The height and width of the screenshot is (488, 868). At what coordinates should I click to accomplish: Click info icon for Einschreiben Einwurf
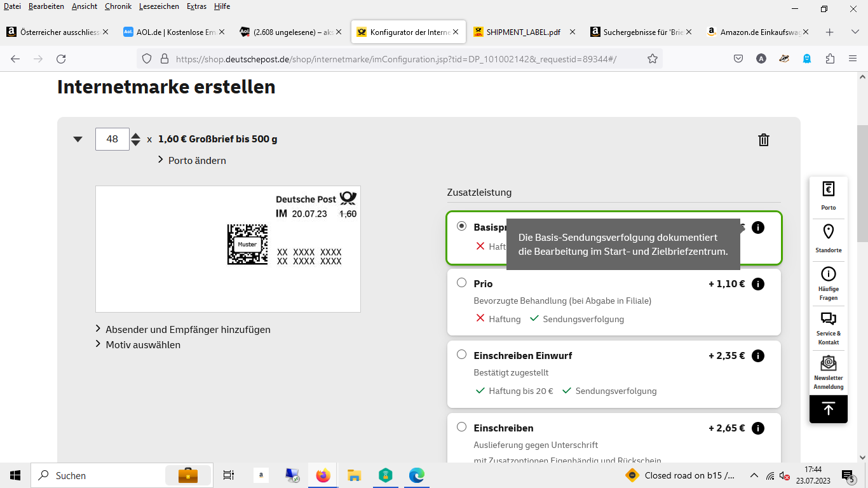[758, 356]
